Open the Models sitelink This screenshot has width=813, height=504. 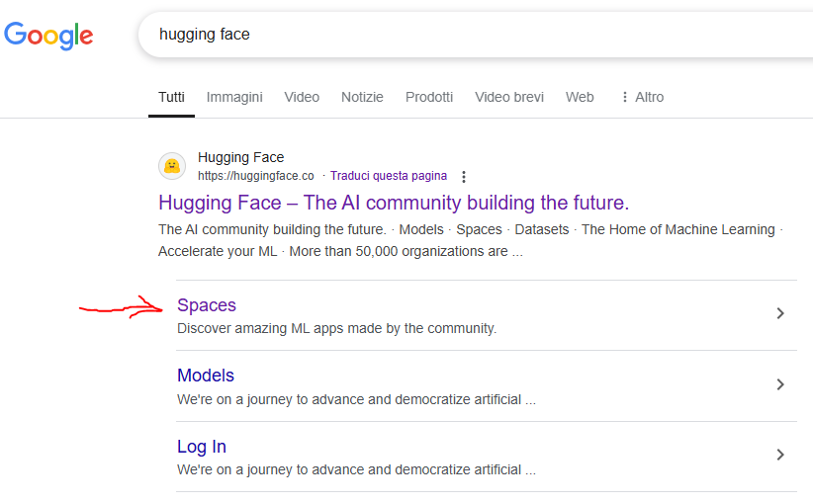click(x=206, y=375)
